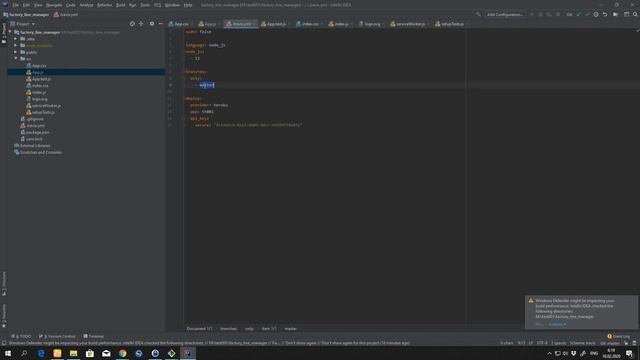Open the TODO tool window
The image size is (640, 360).
point(21,336)
